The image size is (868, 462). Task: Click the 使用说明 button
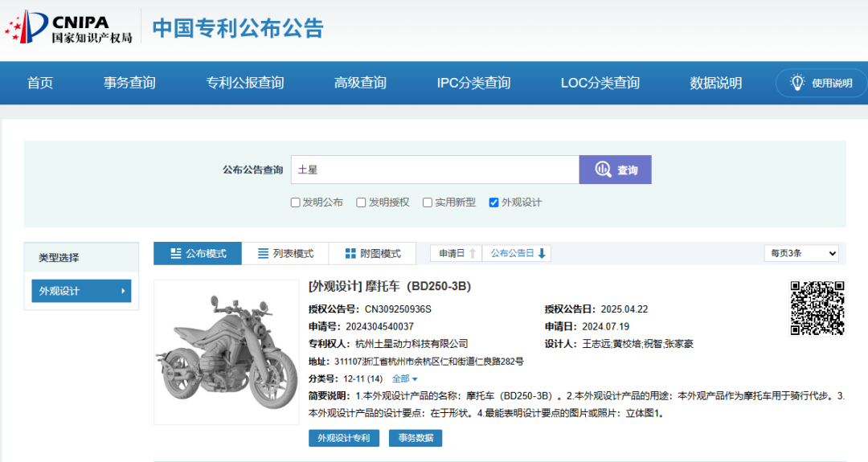click(821, 83)
